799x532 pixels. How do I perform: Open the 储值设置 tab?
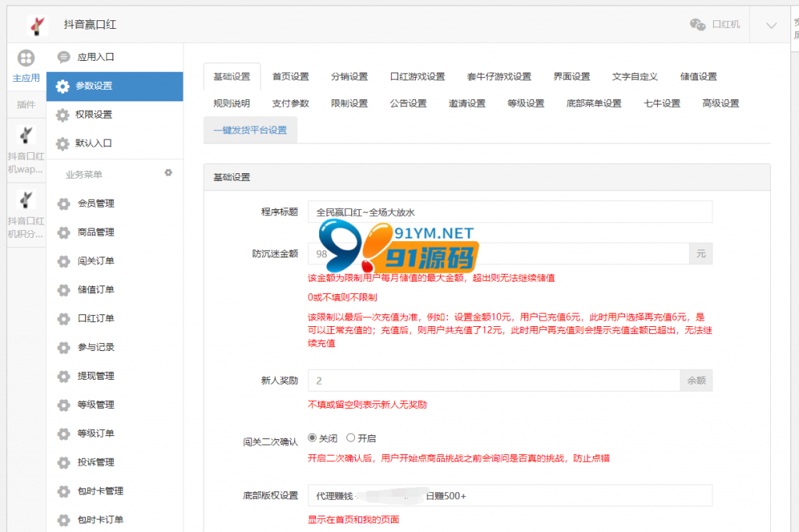[x=698, y=76]
